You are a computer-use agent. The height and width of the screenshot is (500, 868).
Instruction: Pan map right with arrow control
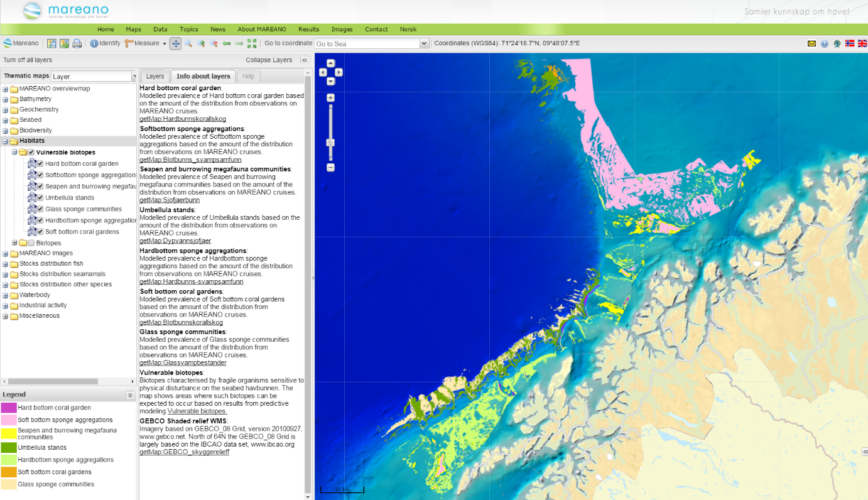(339, 72)
